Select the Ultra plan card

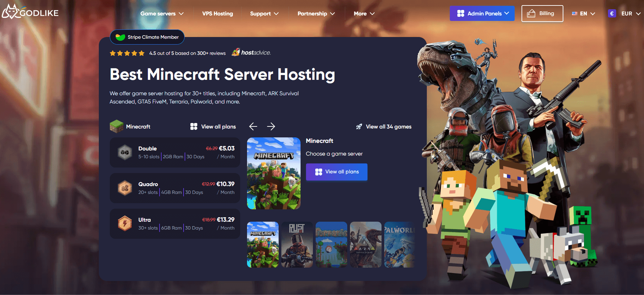(175, 224)
